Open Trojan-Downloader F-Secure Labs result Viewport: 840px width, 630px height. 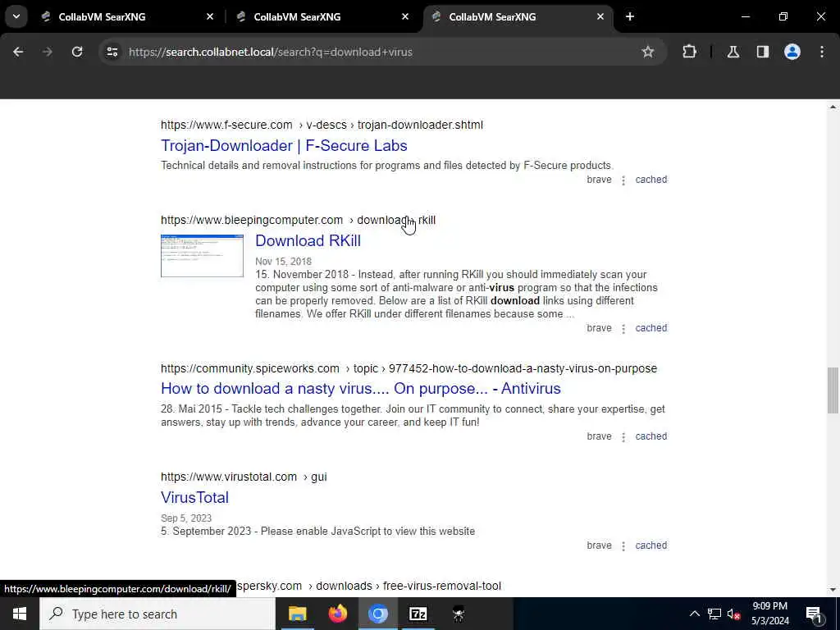point(284,146)
